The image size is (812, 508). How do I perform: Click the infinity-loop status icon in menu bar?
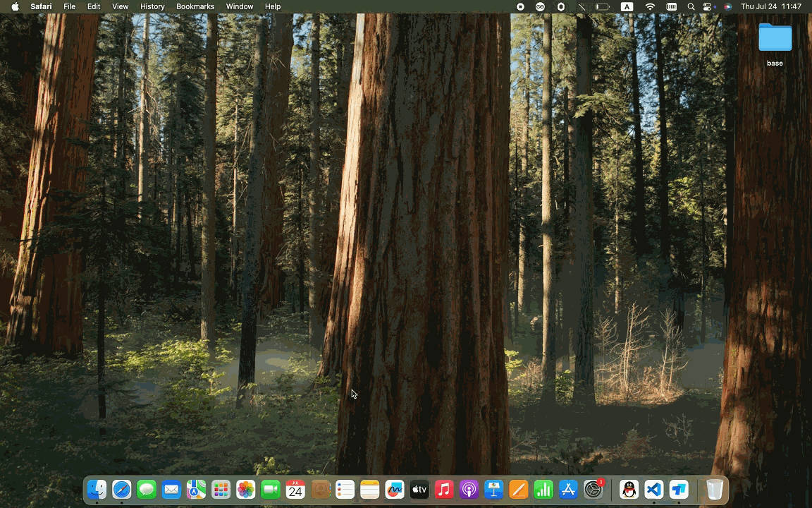point(541,6)
